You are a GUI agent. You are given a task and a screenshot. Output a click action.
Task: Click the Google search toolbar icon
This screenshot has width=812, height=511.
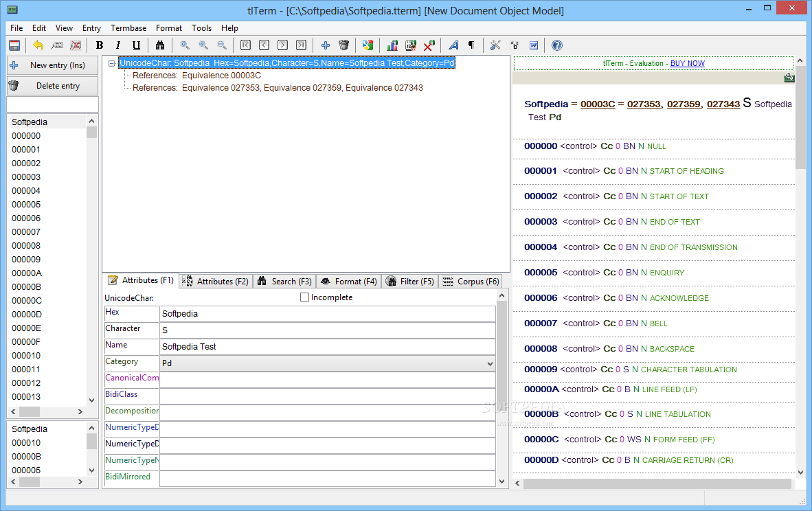tap(368, 45)
